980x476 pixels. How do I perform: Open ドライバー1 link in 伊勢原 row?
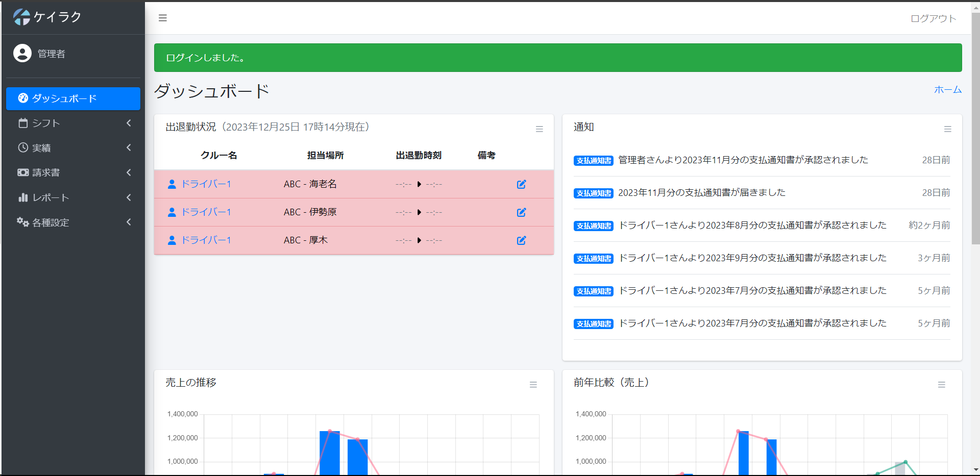[206, 212]
